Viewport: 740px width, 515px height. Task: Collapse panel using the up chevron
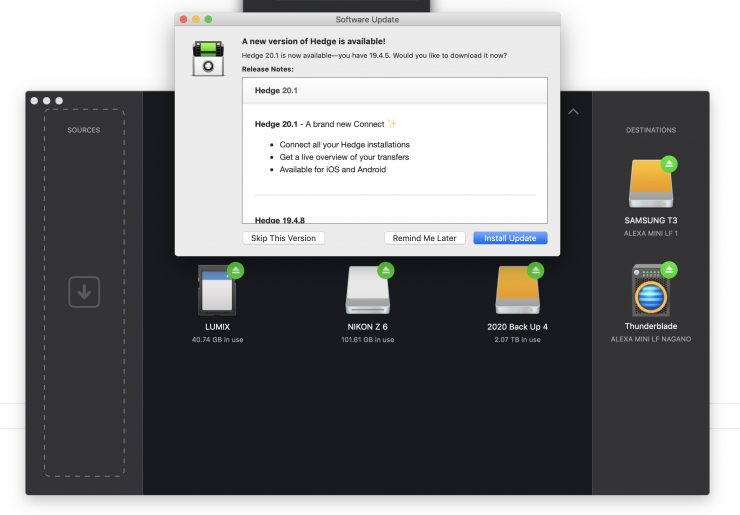pyautogui.click(x=573, y=112)
